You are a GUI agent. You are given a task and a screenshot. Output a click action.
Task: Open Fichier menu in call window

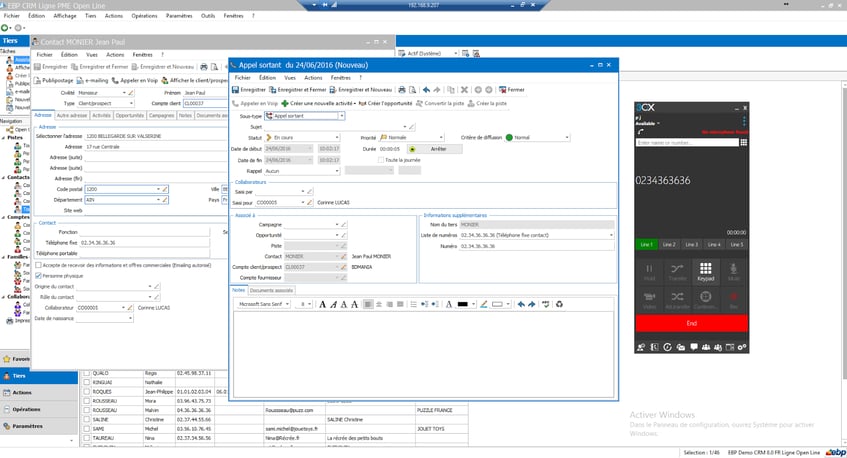(x=243, y=78)
